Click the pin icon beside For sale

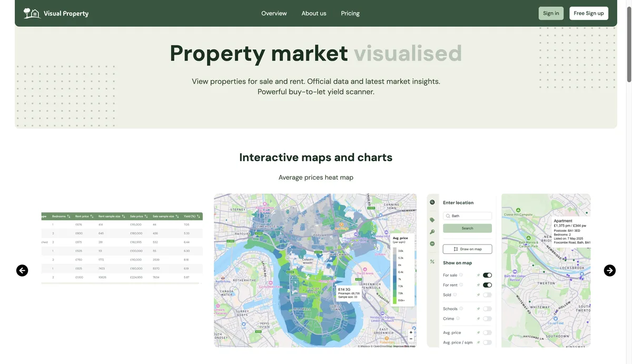(478, 275)
